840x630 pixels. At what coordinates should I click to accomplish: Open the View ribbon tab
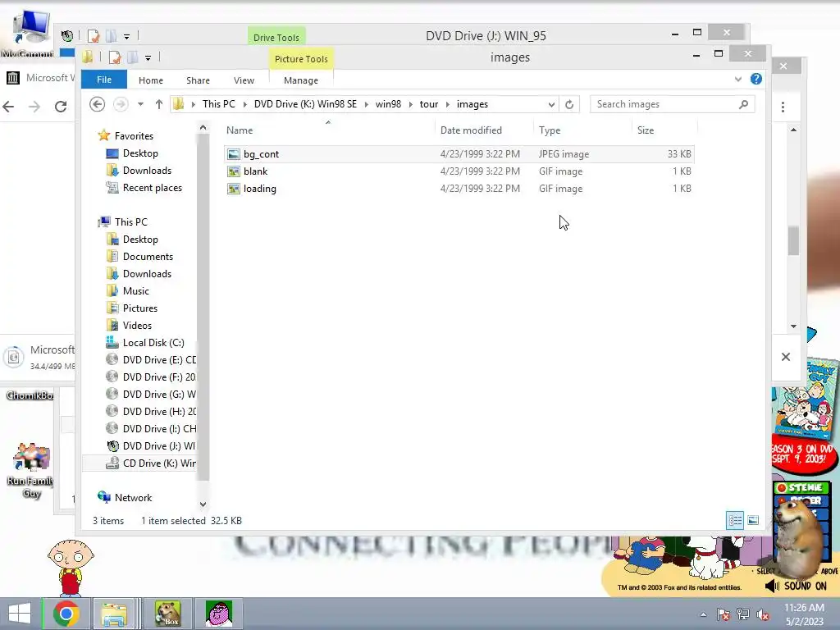pyautogui.click(x=244, y=80)
